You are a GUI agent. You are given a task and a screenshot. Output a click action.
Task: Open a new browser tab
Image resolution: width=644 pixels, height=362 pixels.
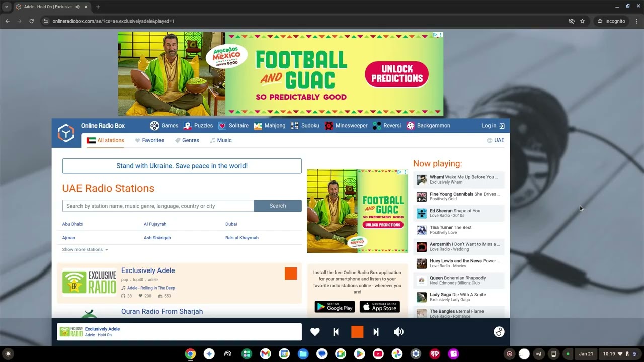pyautogui.click(x=98, y=7)
